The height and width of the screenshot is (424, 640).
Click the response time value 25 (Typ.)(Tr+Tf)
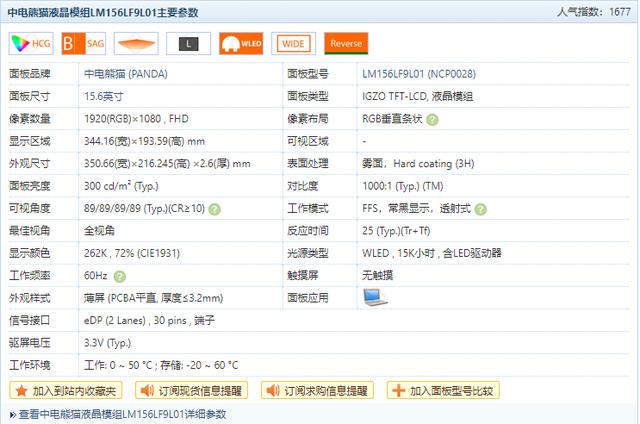click(x=396, y=231)
